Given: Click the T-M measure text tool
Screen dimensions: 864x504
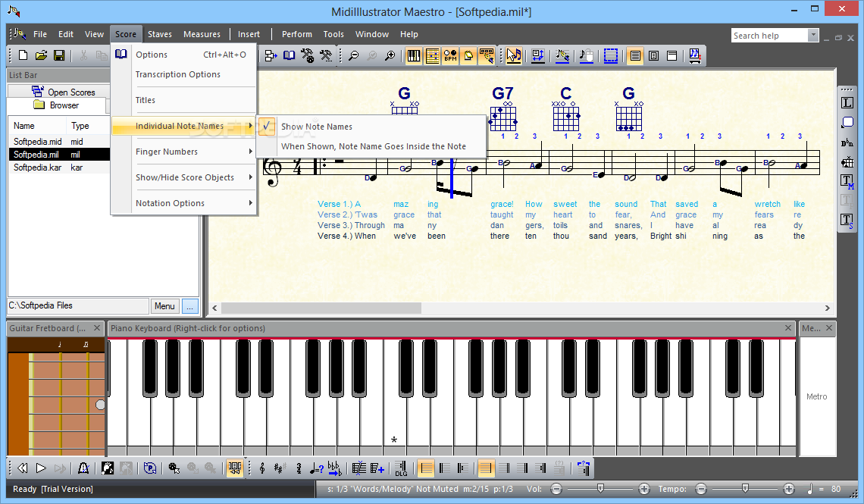Looking at the screenshot, I should pos(847,181).
